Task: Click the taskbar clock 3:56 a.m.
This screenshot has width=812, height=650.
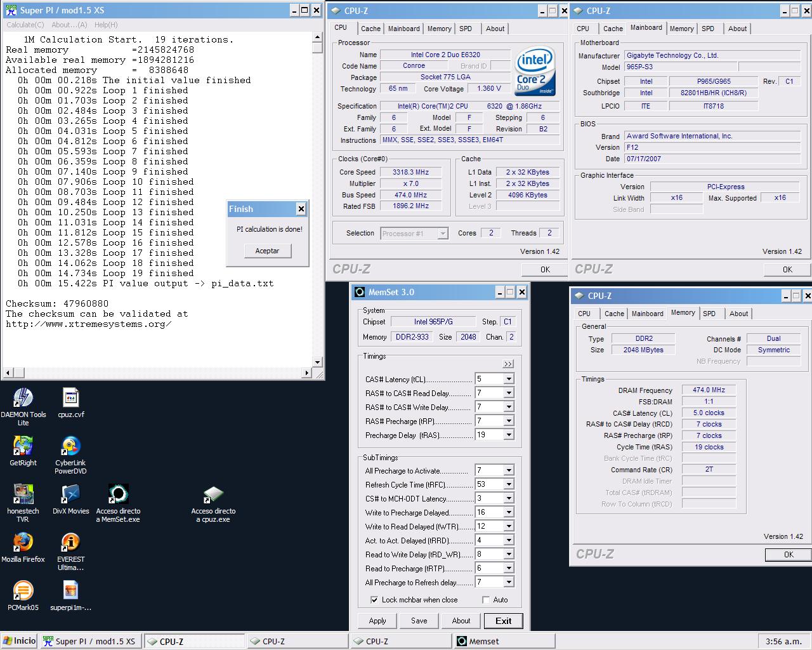Action: tap(784, 641)
